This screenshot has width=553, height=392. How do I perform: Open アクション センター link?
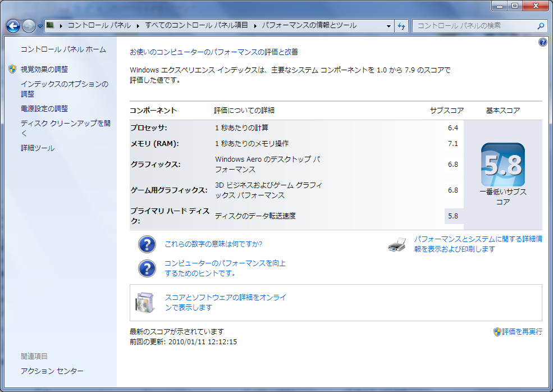(52, 371)
